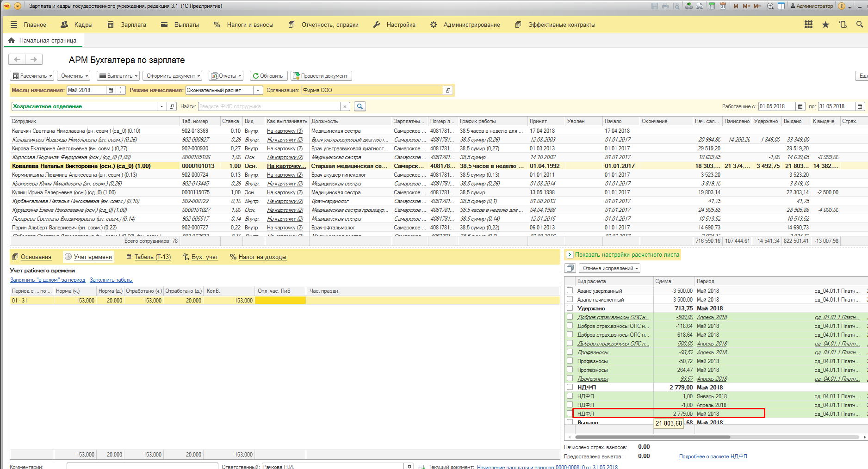Check the Аванс удержанный row checkbox
868x469 pixels.
click(570, 290)
